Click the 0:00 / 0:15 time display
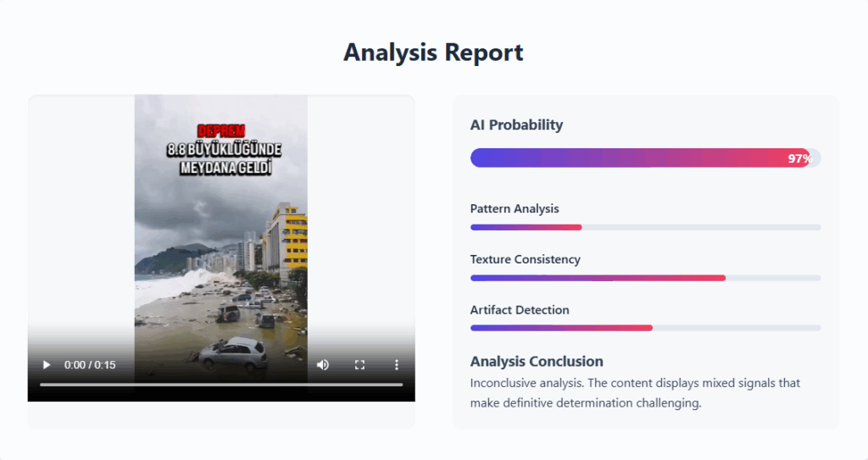Screen dimensions: 868x460 pyautogui.click(x=91, y=365)
